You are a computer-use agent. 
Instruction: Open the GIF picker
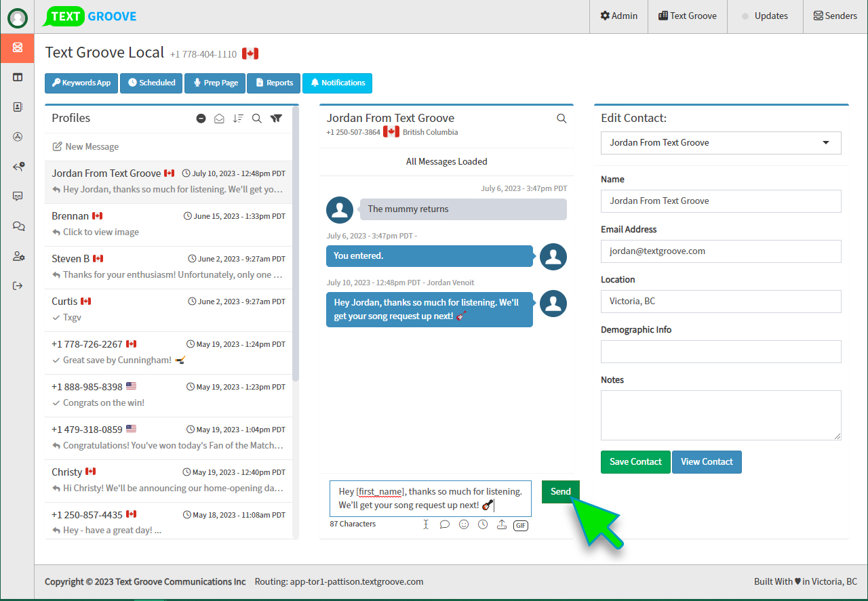pyautogui.click(x=521, y=525)
